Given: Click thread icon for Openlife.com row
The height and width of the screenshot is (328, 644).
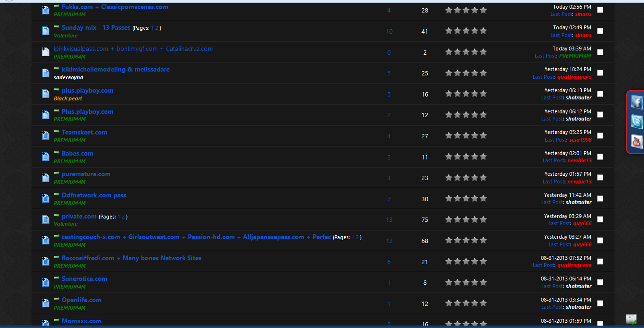Looking at the screenshot, I should tap(46, 304).
